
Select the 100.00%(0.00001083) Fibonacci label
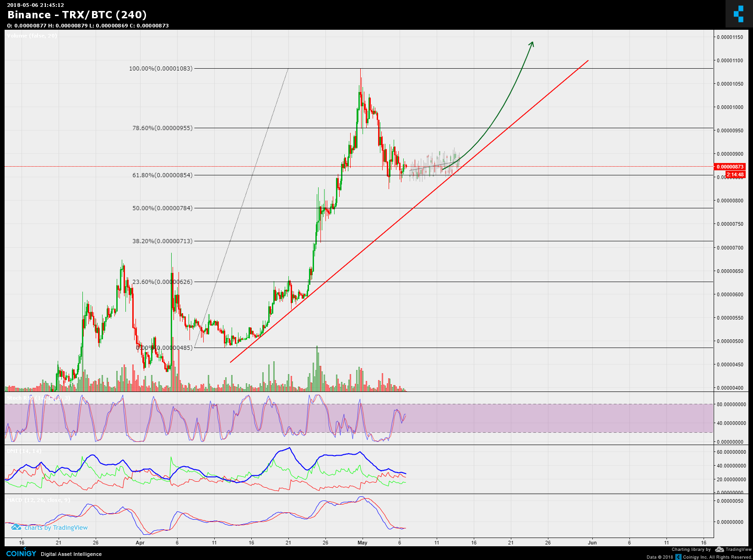(x=161, y=68)
